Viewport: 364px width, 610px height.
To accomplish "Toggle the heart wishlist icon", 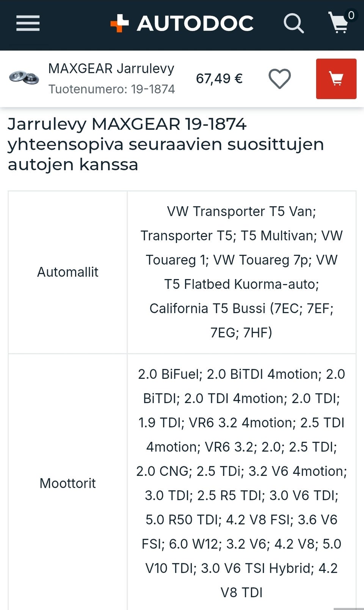I will pos(279,79).
